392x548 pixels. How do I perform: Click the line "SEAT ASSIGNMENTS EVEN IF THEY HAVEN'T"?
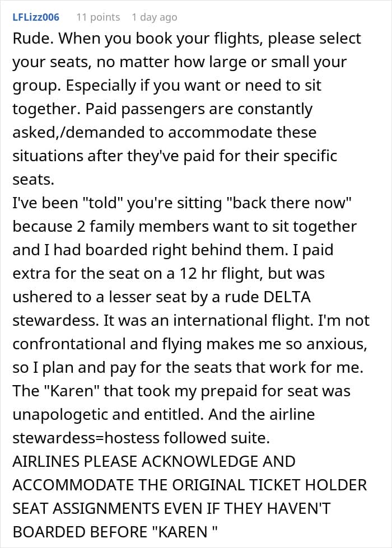click(x=171, y=508)
